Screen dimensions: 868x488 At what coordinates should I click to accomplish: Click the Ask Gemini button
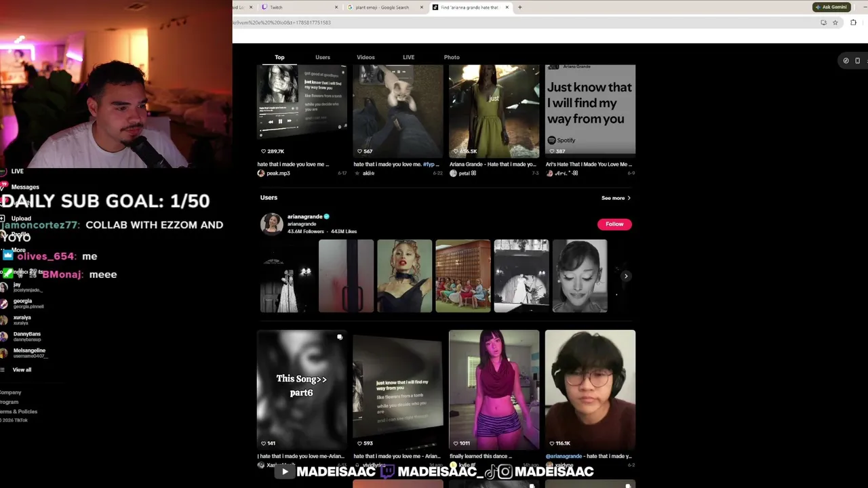[x=831, y=7]
